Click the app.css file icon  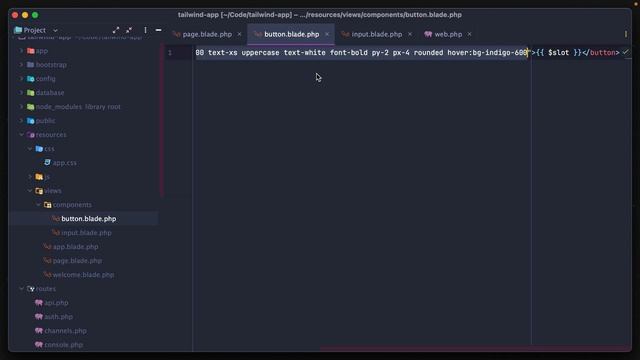pyautogui.click(x=47, y=162)
